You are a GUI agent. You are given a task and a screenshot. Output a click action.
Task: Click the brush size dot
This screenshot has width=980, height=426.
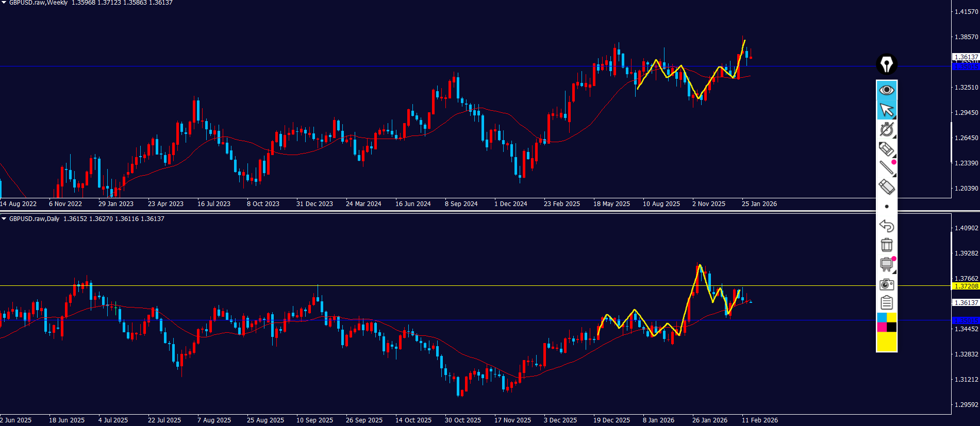886,207
